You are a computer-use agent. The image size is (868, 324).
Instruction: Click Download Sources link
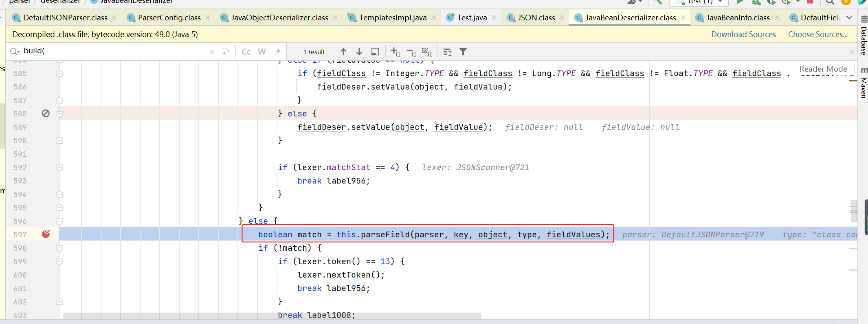[x=743, y=35]
